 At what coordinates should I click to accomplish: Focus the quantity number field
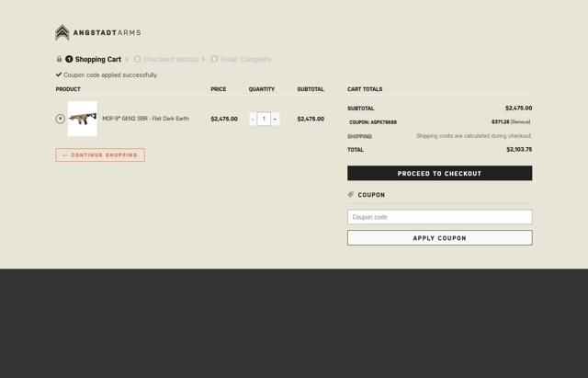pos(264,119)
